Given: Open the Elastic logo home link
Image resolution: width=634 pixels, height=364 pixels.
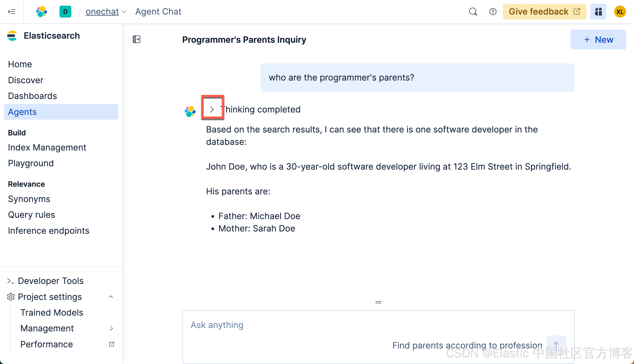Looking at the screenshot, I should pos(41,11).
